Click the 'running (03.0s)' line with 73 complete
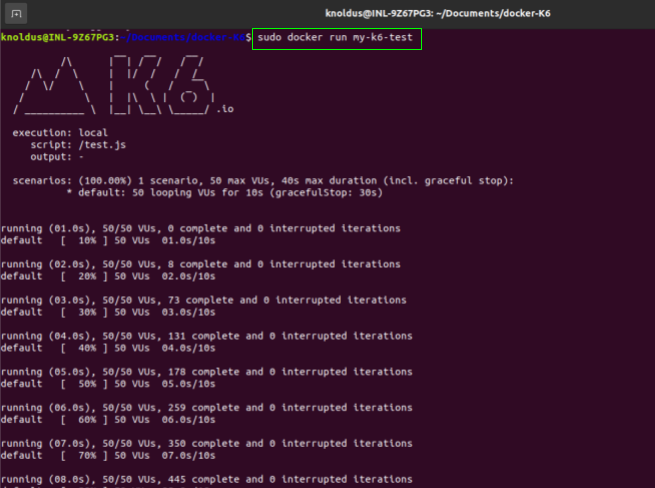This screenshot has height=488, width=655. (203, 300)
